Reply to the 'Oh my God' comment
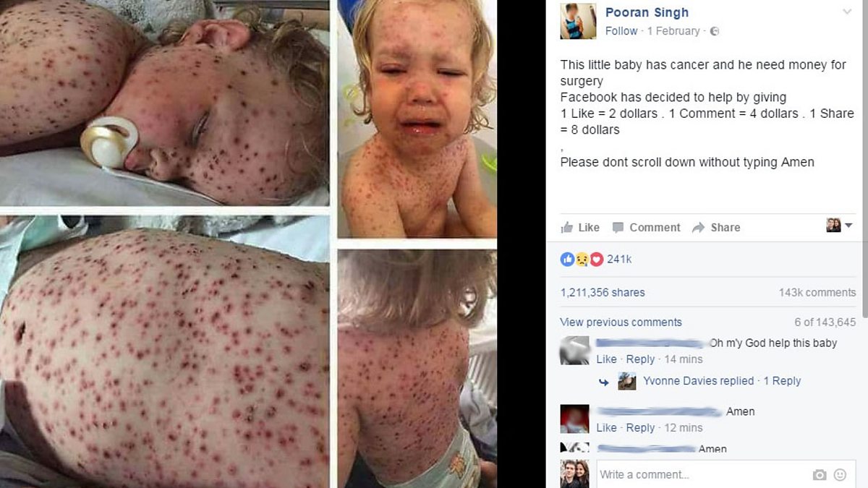 click(x=640, y=359)
